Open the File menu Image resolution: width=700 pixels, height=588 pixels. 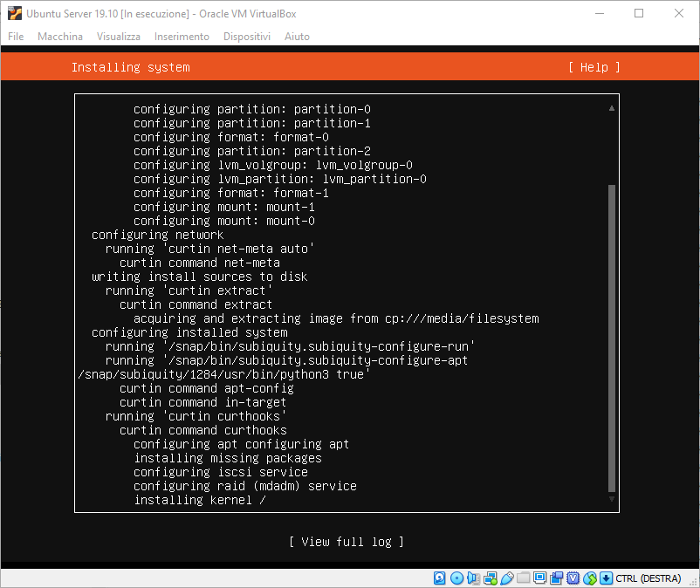16,37
